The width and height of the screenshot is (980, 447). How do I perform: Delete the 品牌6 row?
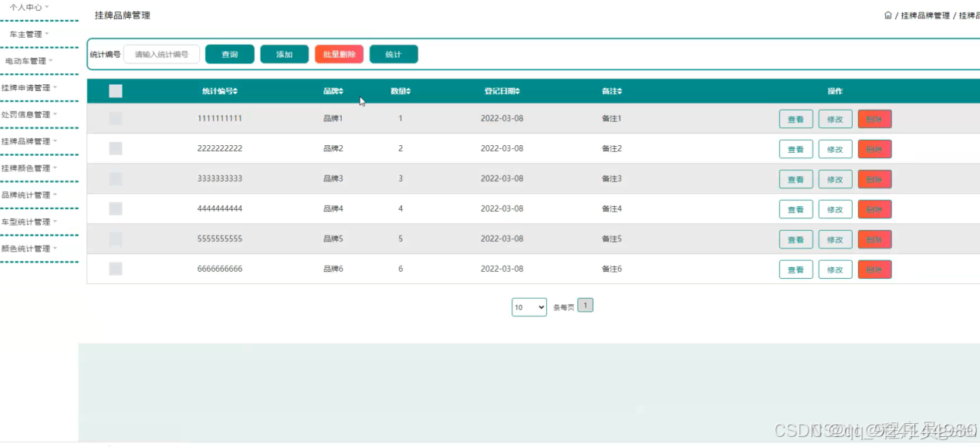(x=874, y=269)
